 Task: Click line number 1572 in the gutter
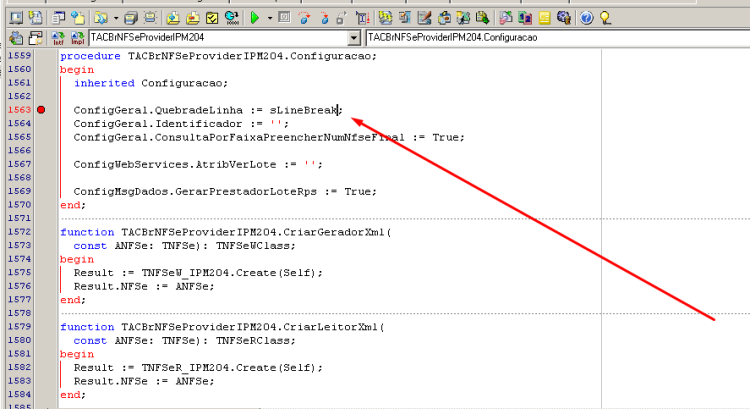coord(19,232)
